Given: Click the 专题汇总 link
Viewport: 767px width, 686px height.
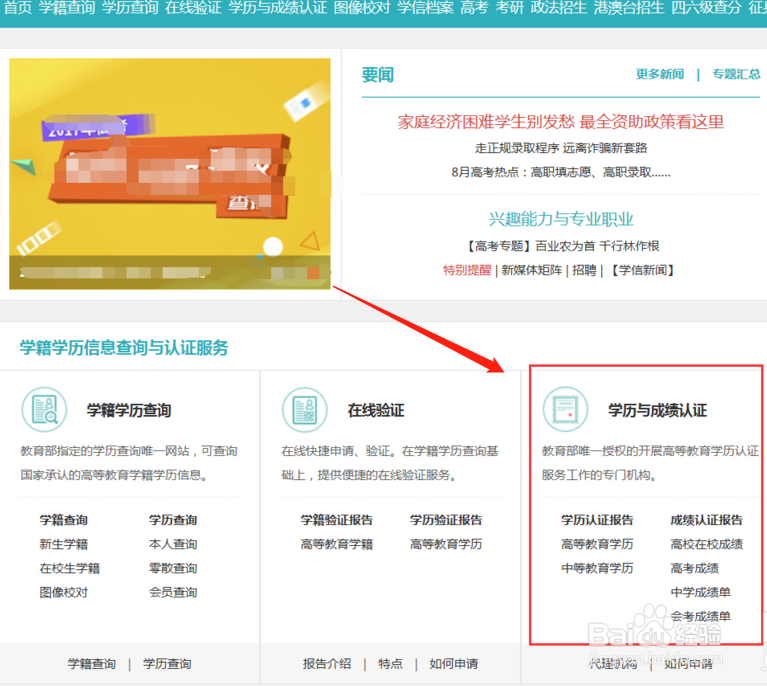Looking at the screenshot, I should 736,74.
